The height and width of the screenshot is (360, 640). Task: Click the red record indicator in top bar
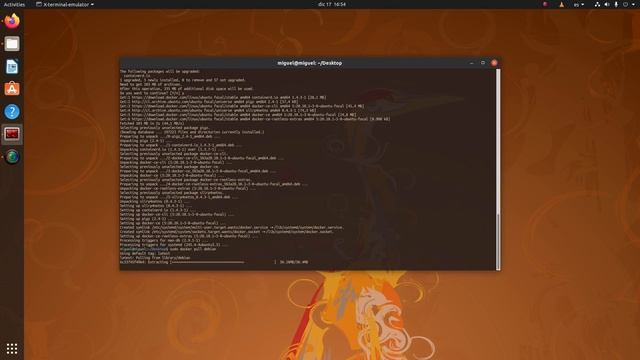(x=545, y=4)
